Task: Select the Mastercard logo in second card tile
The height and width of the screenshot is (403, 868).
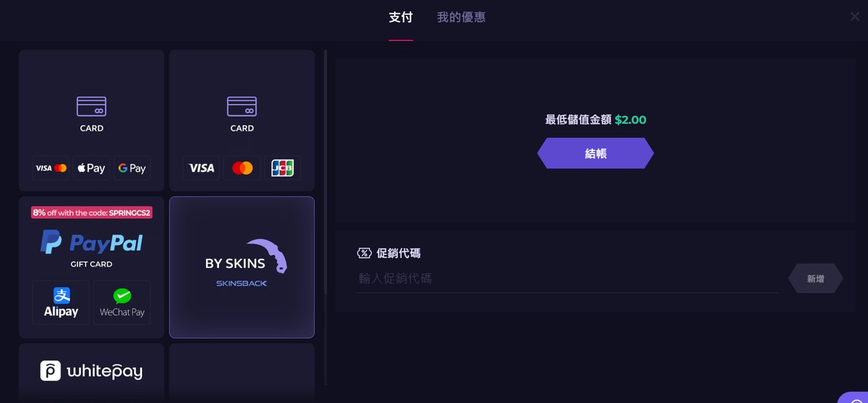Action: (242, 168)
